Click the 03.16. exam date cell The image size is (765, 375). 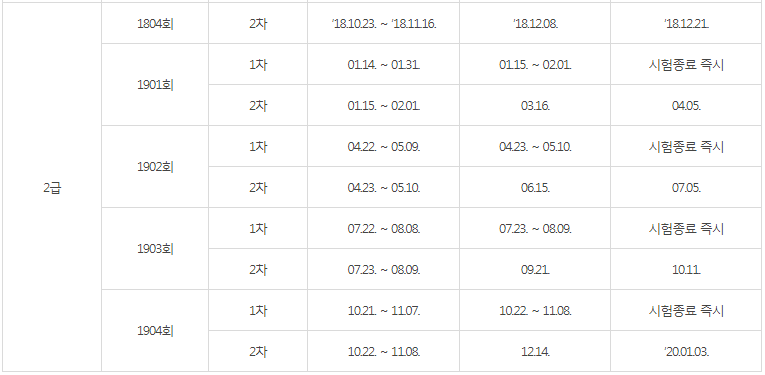click(x=535, y=106)
